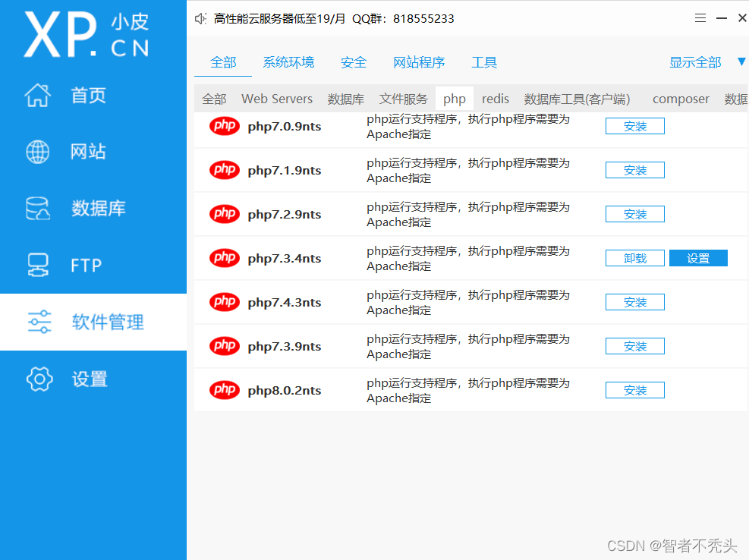749x560 pixels.
Task: Click the php7.2.9nts PHP logo
Action: (225, 214)
